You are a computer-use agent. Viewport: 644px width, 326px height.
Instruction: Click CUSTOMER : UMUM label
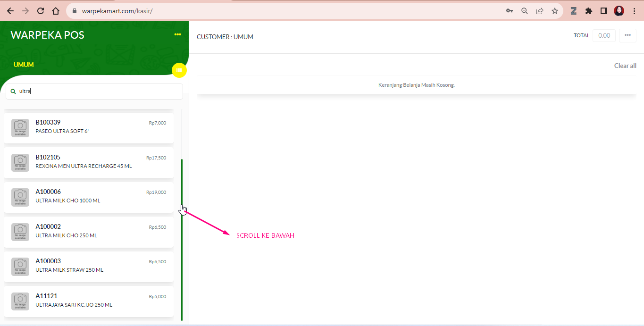pos(225,37)
